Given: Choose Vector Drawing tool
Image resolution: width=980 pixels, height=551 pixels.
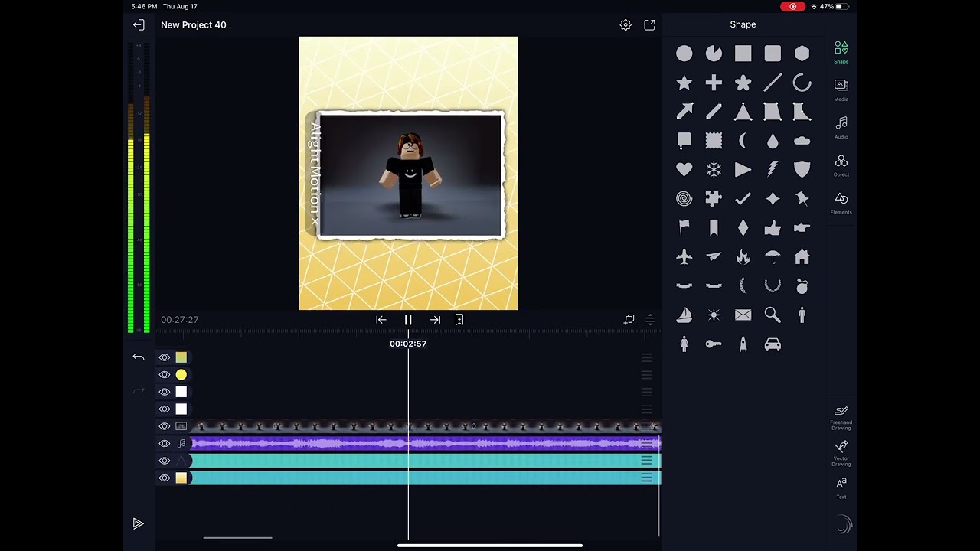Looking at the screenshot, I should pos(841,453).
